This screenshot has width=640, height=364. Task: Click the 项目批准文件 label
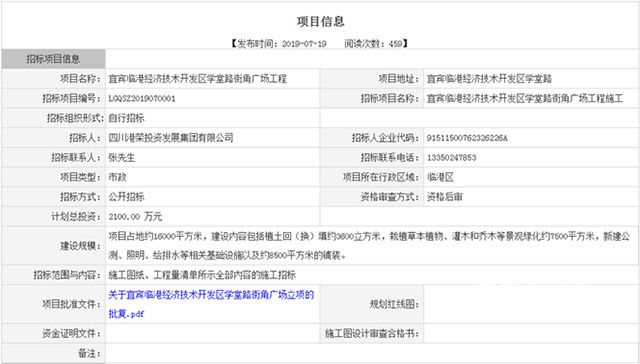(x=71, y=304)
